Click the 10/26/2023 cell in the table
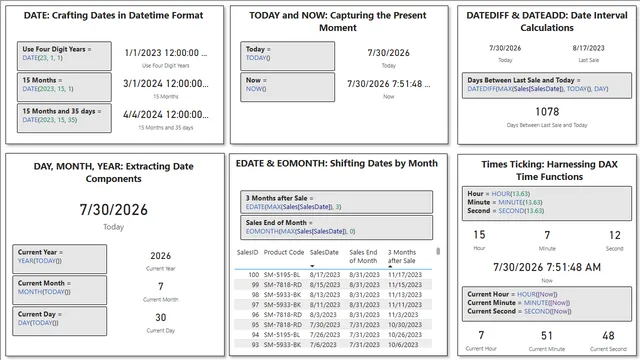 click(405, 335)
